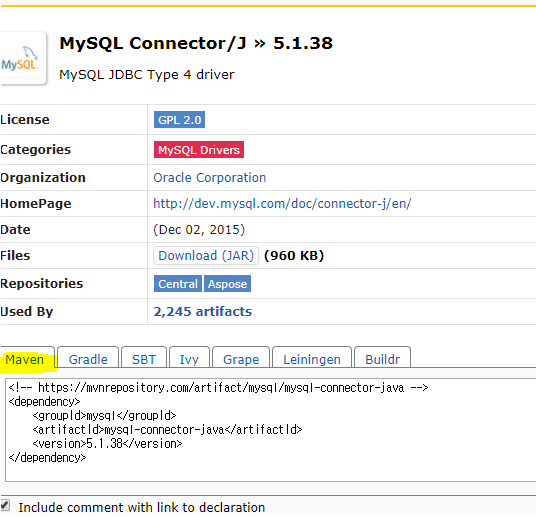
Task: Click the Repositories row label
Action: (42, 284)
